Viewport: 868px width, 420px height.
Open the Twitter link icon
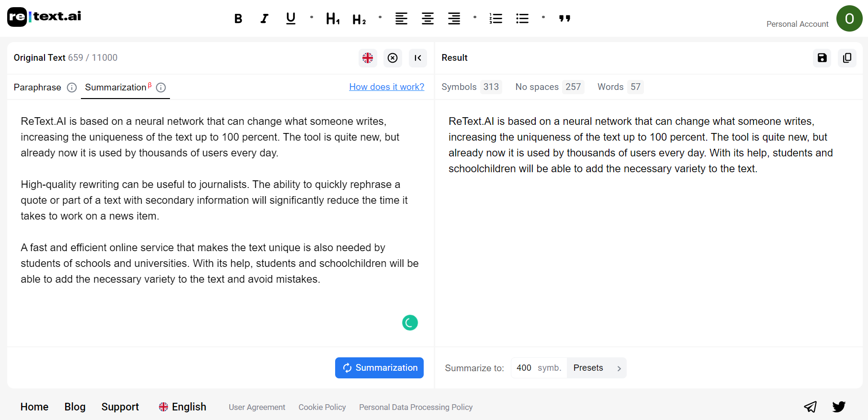point(839,407)
